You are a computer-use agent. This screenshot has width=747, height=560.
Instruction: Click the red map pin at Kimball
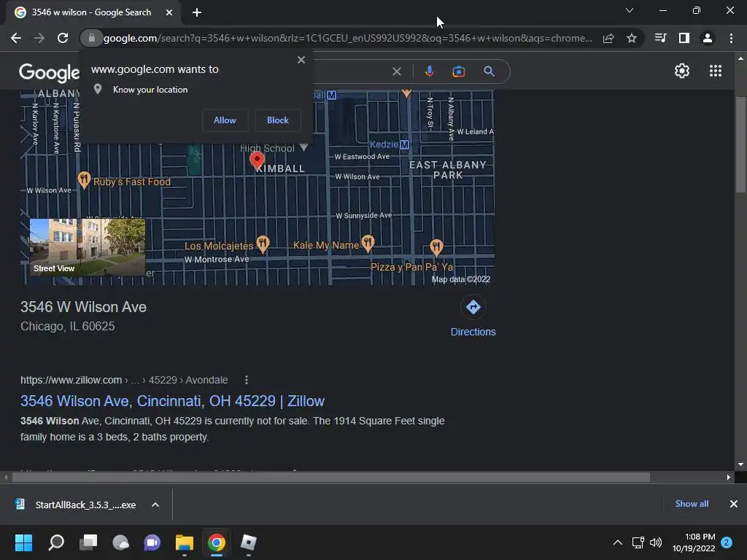pos(257,160)
